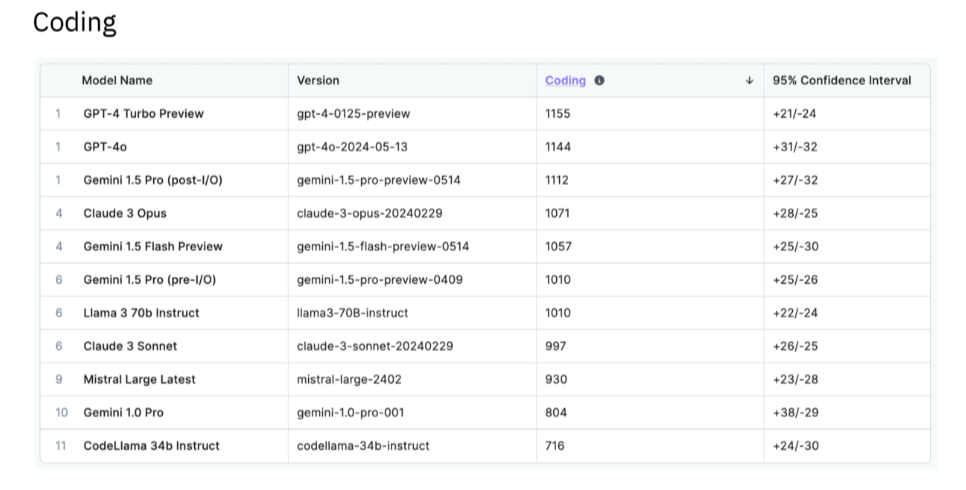966x490 pixels.
Task: Click the info icon next to Coding
Action: pos(599,81)
